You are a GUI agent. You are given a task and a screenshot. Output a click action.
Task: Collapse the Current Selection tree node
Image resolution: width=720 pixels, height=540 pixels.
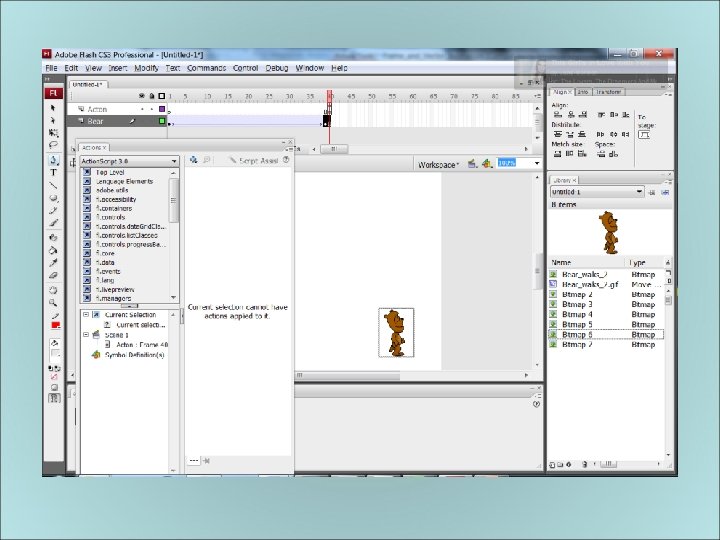pyautogui.click(x=86, y=315)
